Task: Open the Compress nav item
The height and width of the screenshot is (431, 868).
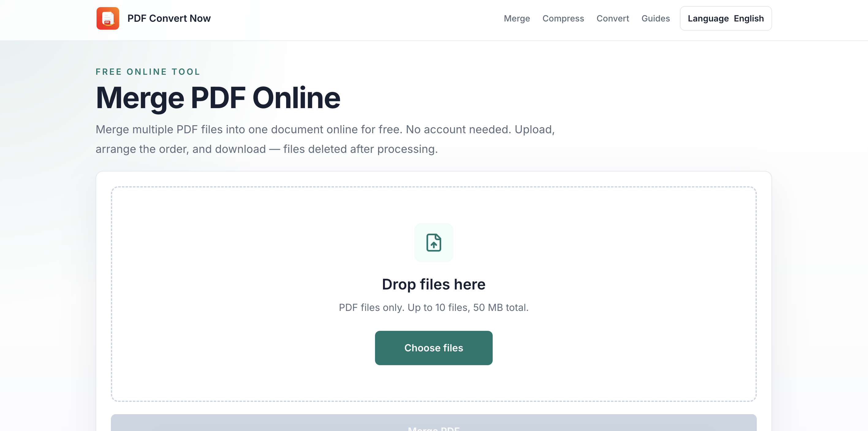Action: click(x=563, y=18)
